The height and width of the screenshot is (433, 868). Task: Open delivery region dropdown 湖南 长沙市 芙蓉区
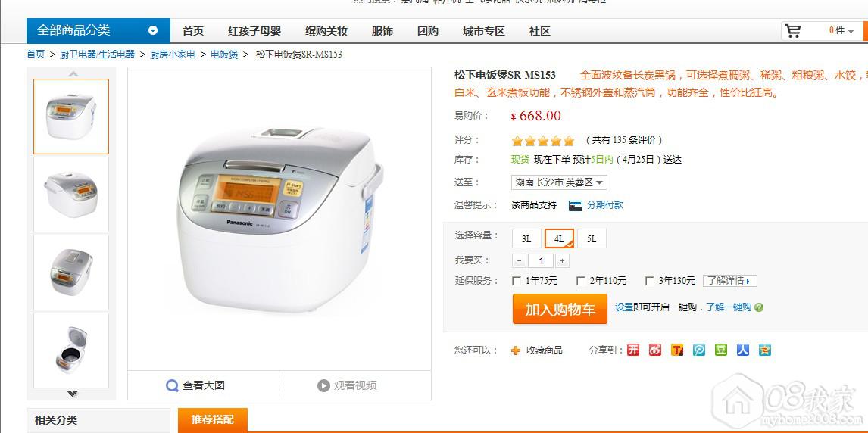558,182
